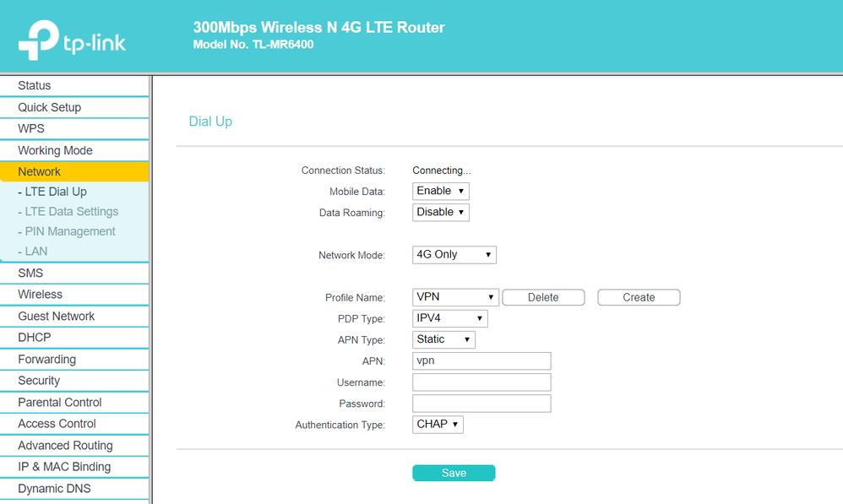This screenshot has width=843, height=504.
Task: Open the Status menu item
Action: pos(35,85)
